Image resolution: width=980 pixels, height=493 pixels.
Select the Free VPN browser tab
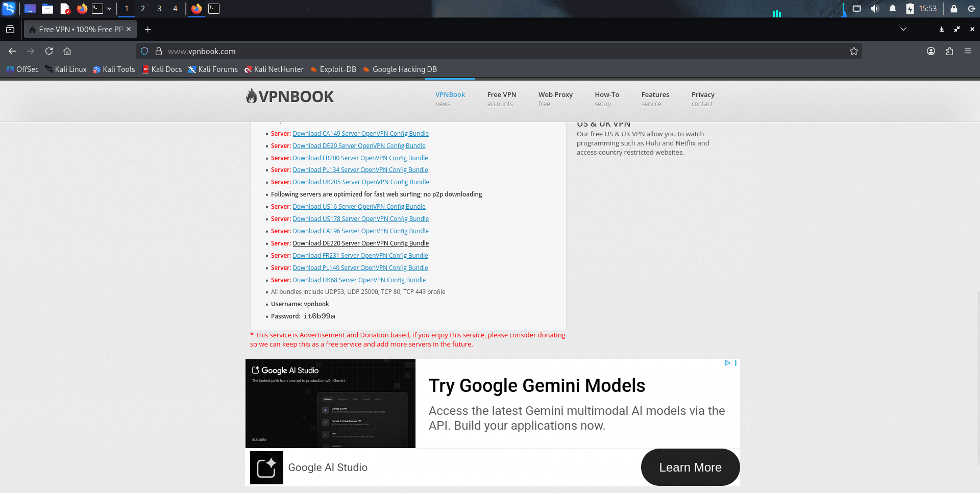(x=80, y=30)
